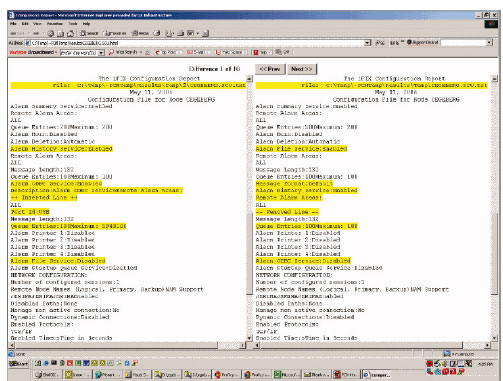Click highlighted 'Alarm History Service' line in left pane
Screen dimensions: 503x381
[61, 149]
